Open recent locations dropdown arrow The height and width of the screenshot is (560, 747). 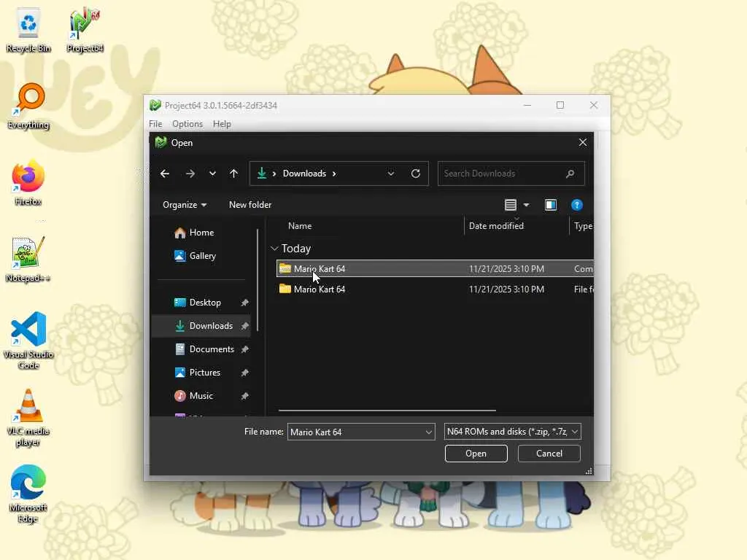212,174
